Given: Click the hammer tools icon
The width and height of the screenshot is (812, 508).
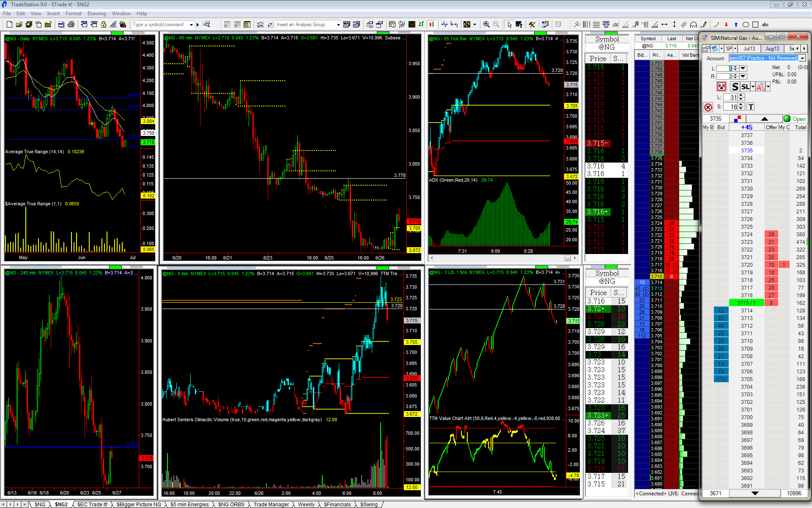Looking at the screenshot, I should pyautogui.click(x=532, y=25).
